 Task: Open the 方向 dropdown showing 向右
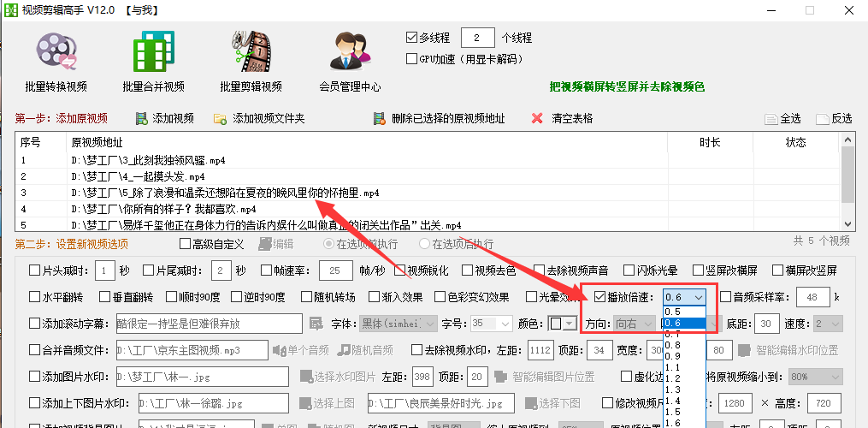point(635,324)
